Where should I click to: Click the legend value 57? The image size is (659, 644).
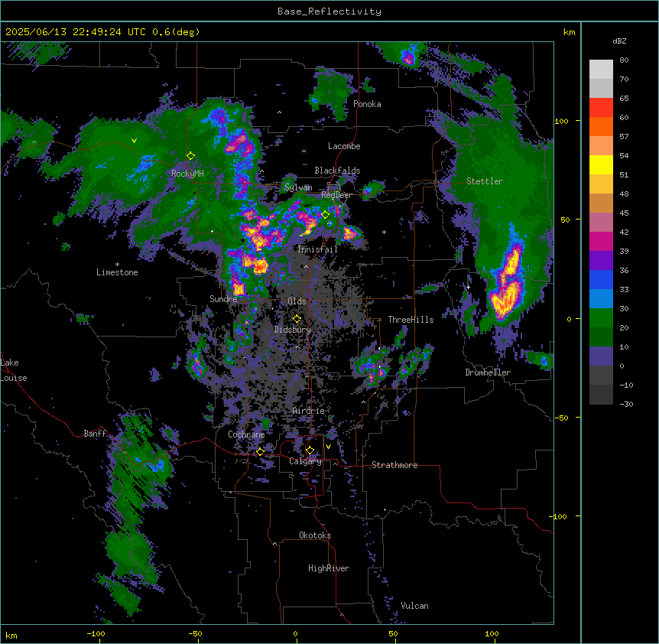coord(624,137)
